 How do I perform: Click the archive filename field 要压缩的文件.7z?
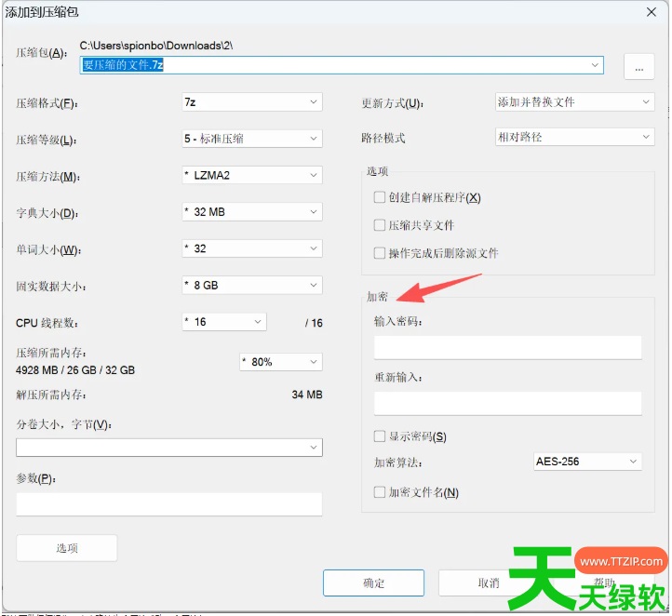point(342,65)
